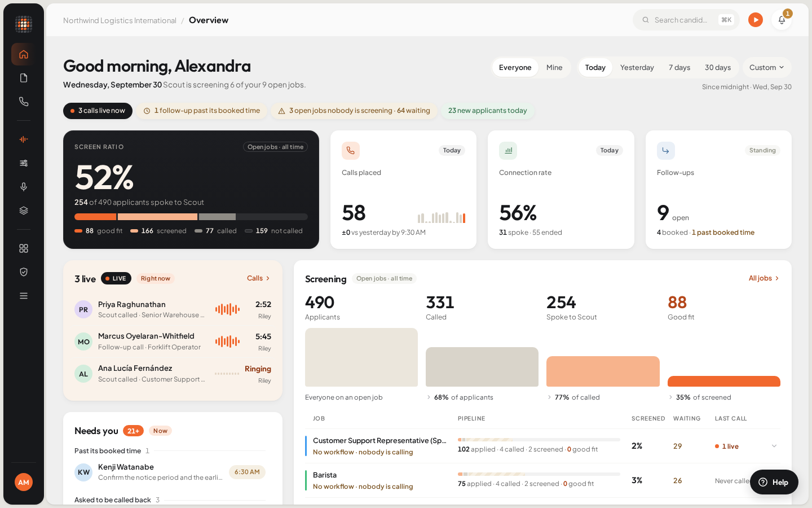Switch scope to Everyone
The width and height of the screenshot is (812, 508).
point(515,68)
